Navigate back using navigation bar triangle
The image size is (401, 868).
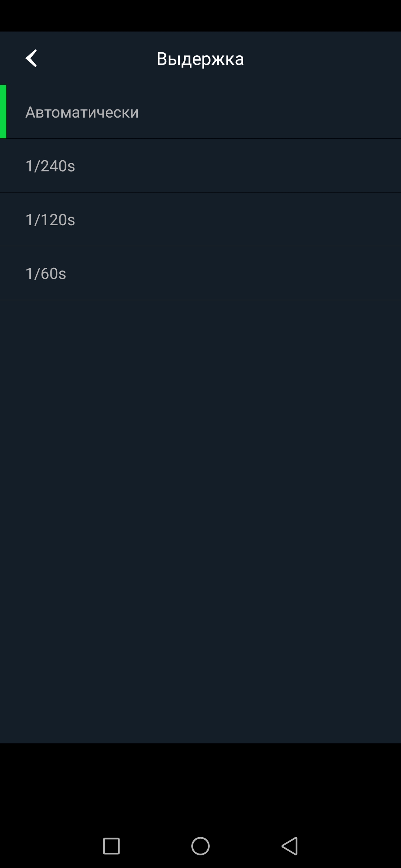[290, 846]
